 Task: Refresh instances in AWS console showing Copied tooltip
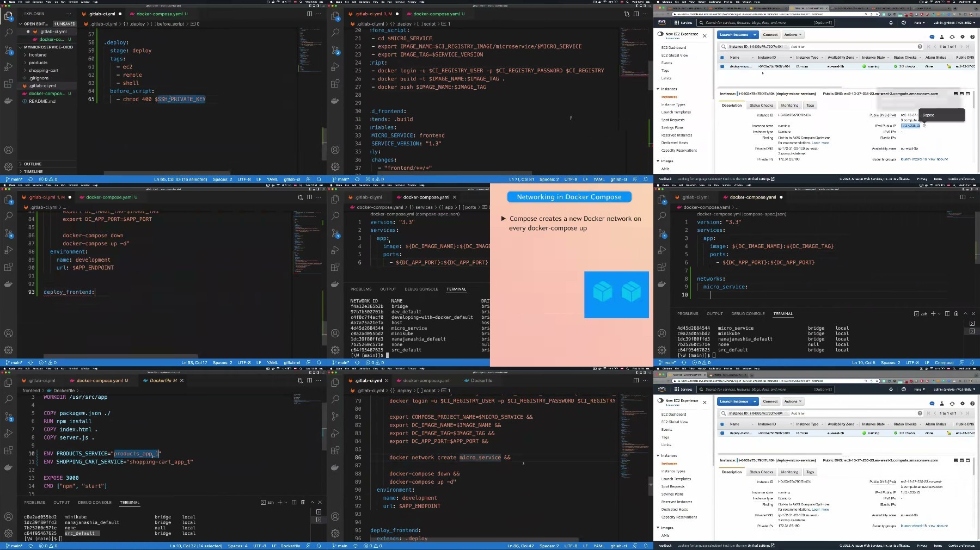click(x=952, y=37)
